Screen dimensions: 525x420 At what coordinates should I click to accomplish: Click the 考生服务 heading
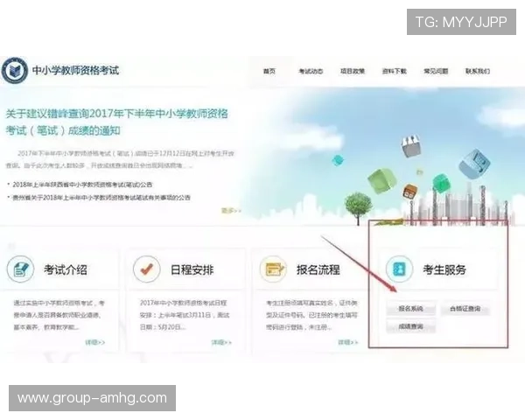click(x=444, y=269)
